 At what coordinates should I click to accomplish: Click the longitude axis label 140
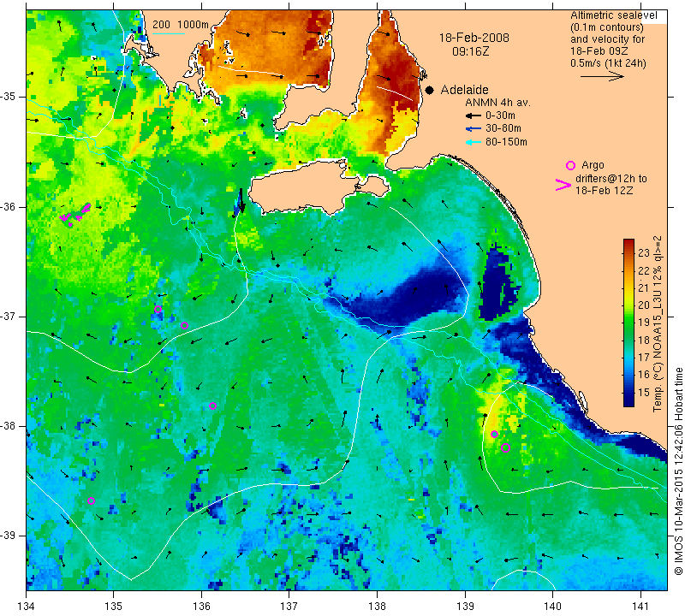552,606
